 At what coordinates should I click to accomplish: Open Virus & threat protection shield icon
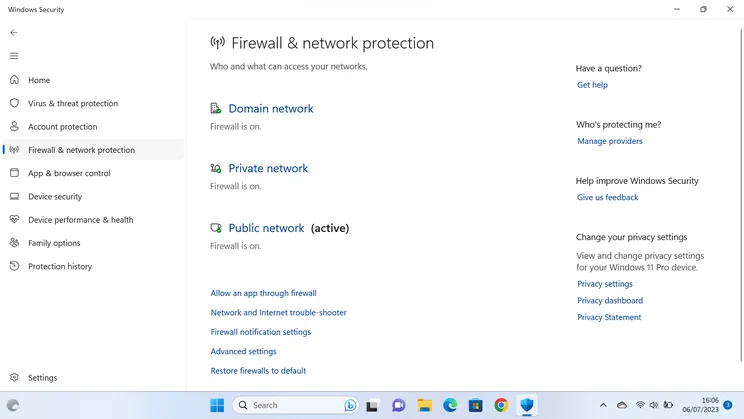tap(14, 103)
